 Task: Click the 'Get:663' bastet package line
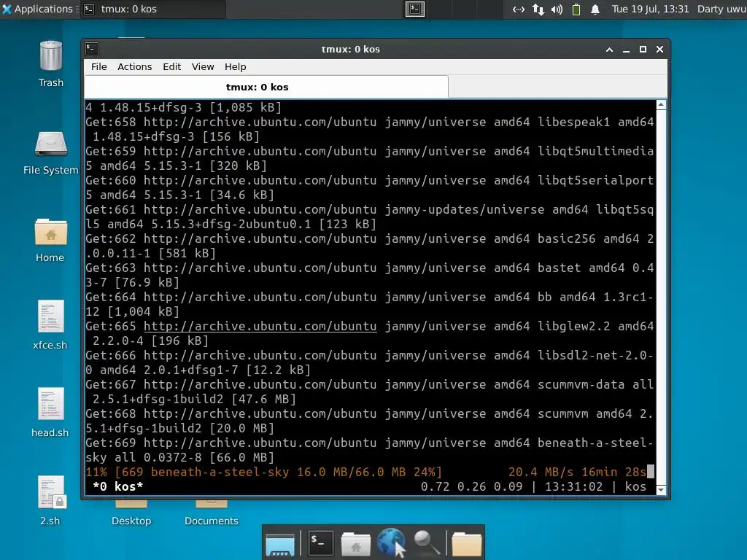click(370, 275)
